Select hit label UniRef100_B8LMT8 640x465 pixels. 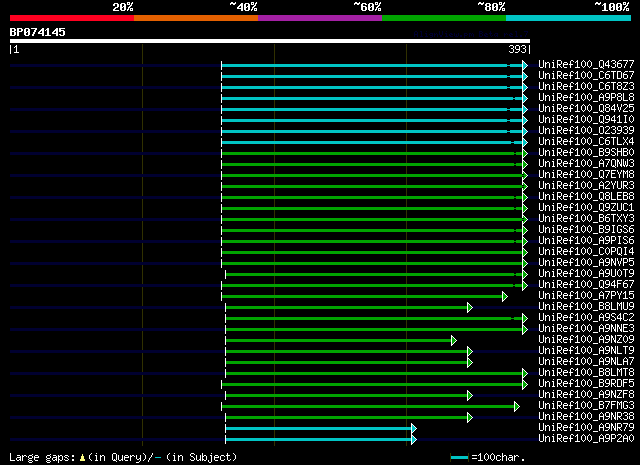pyautogui.click(x=586, y=373)
